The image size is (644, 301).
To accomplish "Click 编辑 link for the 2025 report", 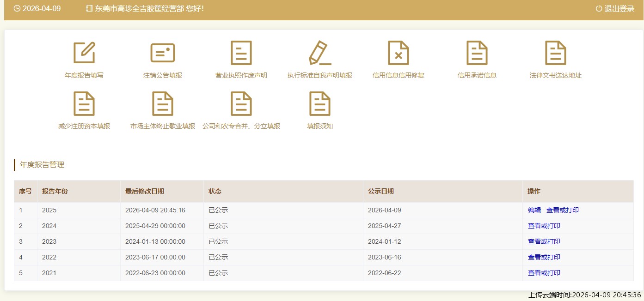I will coord(534,210).
